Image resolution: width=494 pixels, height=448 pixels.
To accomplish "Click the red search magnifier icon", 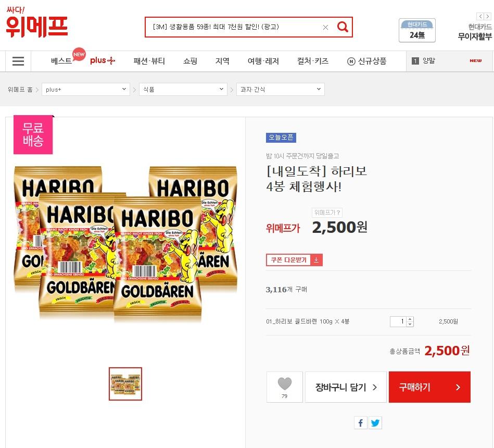I will [343, 27].
